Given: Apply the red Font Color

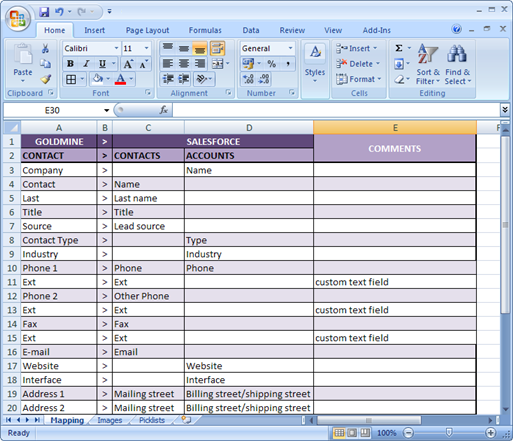Looking at the screenshot, I should coord(120,79).
